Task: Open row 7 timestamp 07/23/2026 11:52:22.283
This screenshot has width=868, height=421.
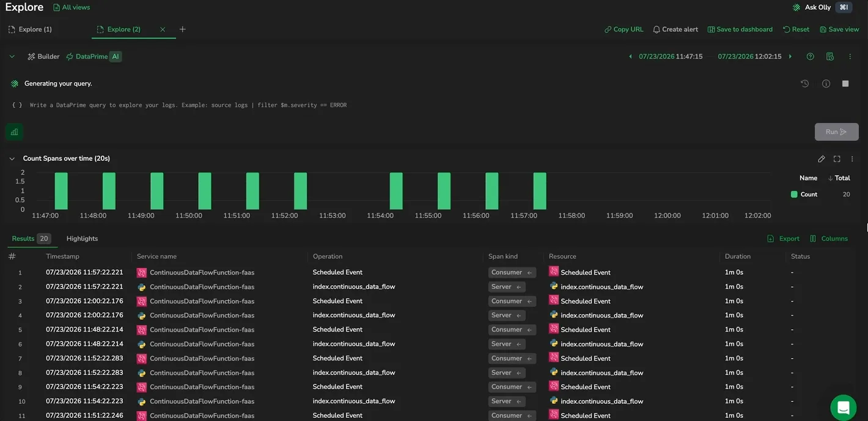Action: [x=84, y=359]
